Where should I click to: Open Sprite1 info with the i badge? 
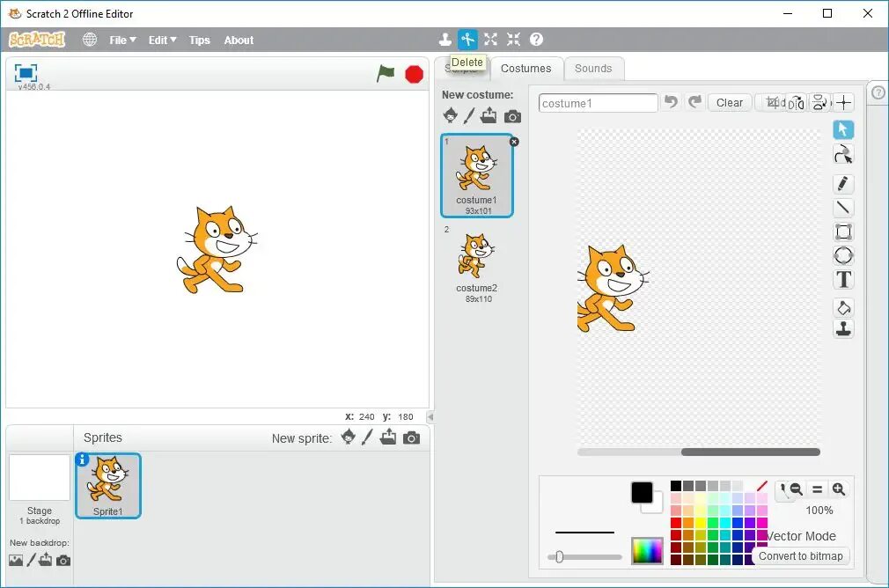pyautogui.click(x=82, y=459)
